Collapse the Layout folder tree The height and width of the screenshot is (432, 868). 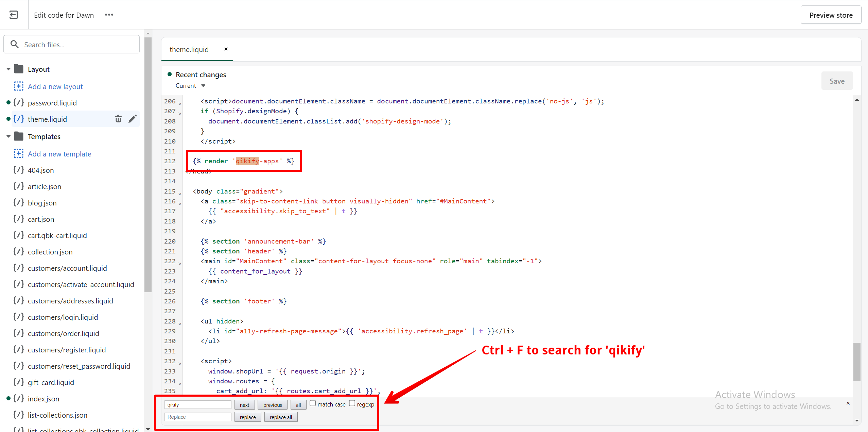8,69
